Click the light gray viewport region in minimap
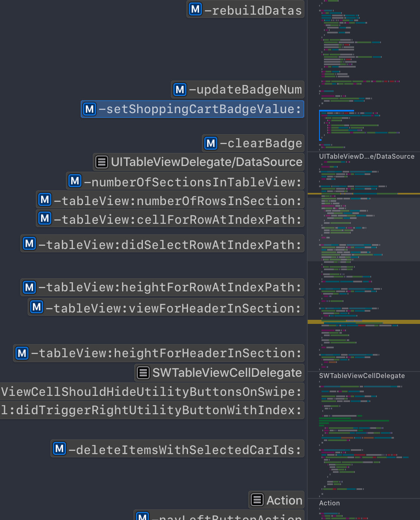 tap(364, 229)
